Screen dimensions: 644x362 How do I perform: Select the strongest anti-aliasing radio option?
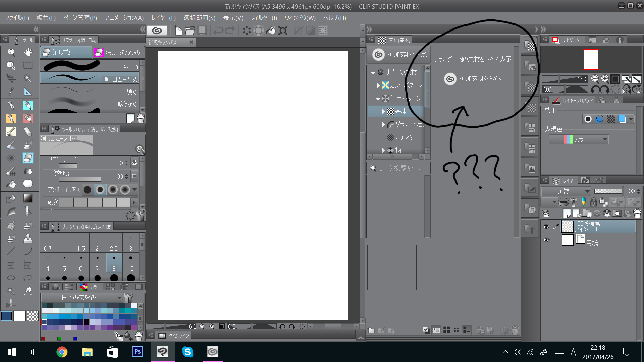coord(125,190)
